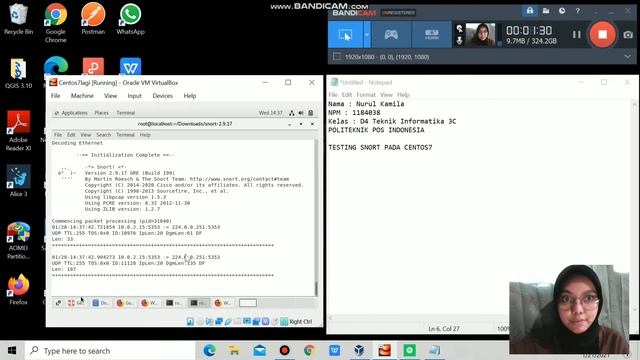
Task: Select Bandicam game recording mode
Action: [391, 35]
